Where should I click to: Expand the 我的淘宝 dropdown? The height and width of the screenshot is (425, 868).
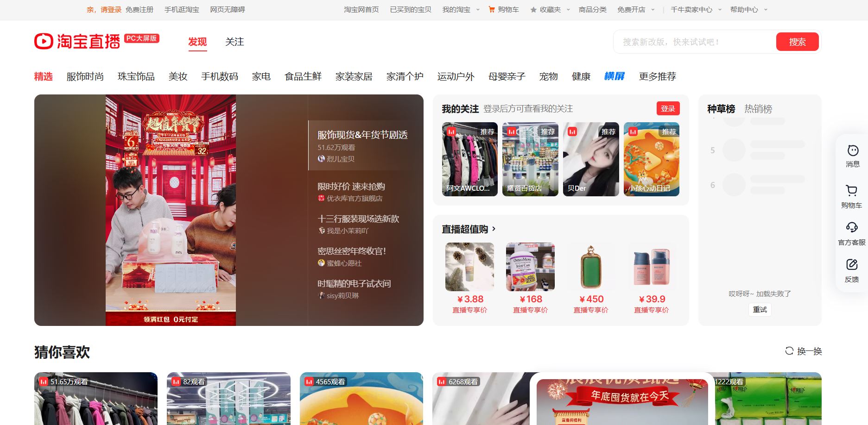pos(478,9)
